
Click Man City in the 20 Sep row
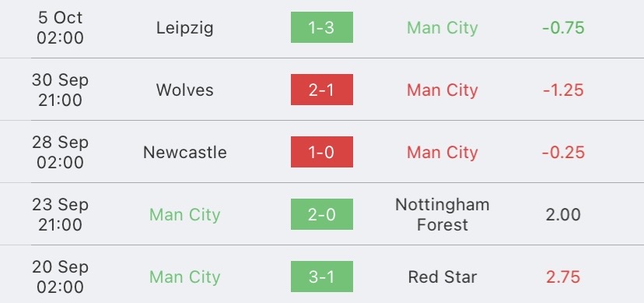[x=185, y=277]
